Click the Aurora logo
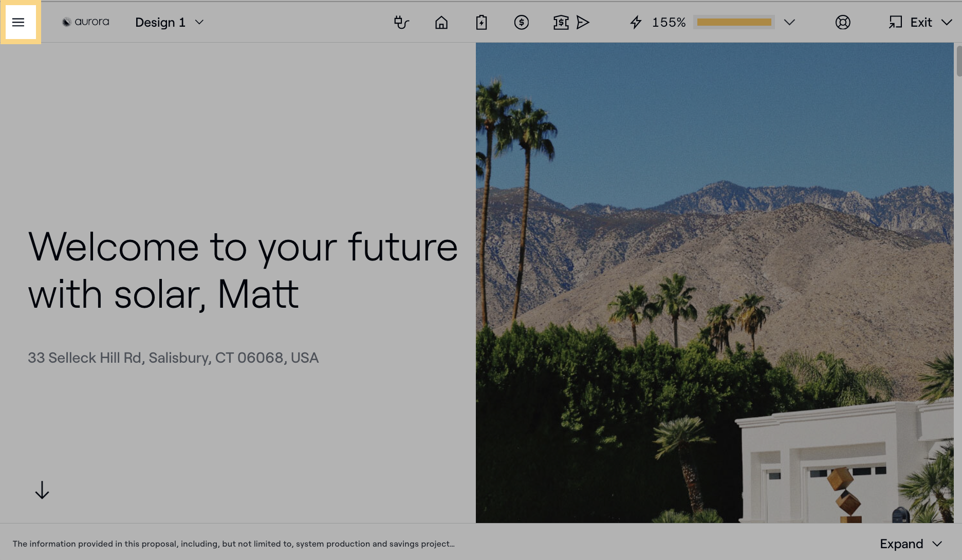 pos(85,22)
